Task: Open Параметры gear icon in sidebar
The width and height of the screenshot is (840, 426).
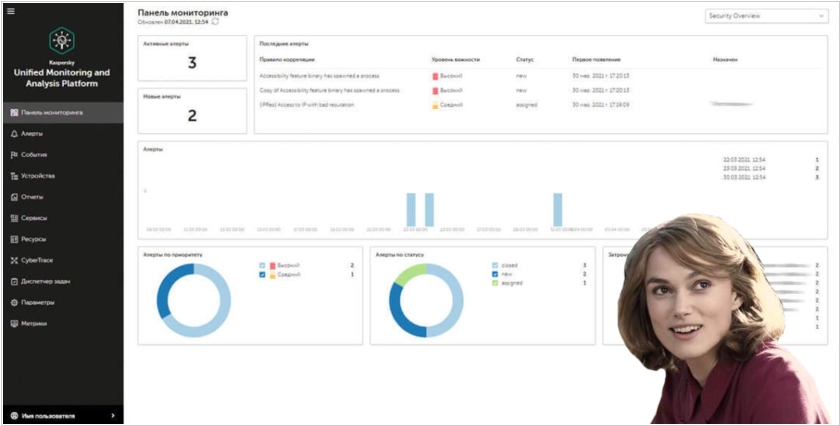Action: [13, 302]
